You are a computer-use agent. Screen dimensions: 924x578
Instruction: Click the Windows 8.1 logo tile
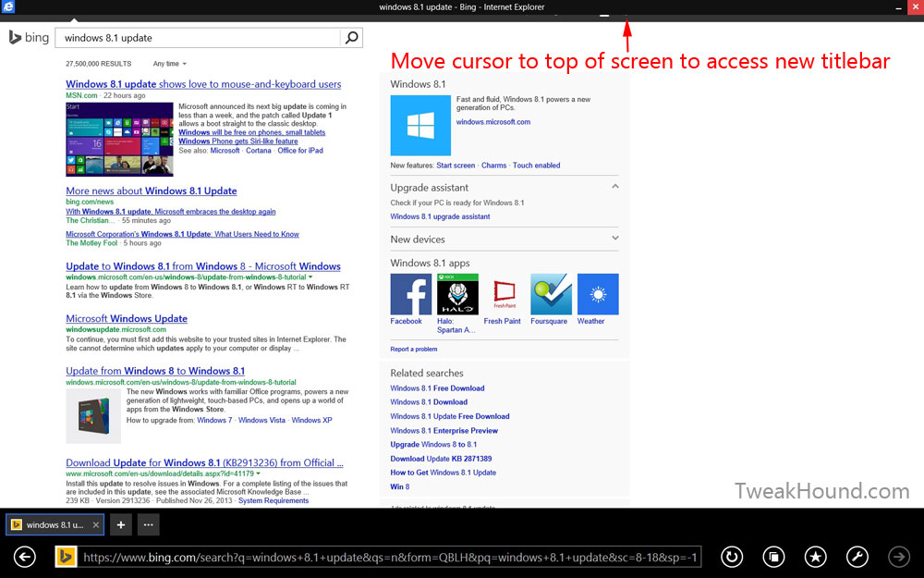[x=420, y=125]
